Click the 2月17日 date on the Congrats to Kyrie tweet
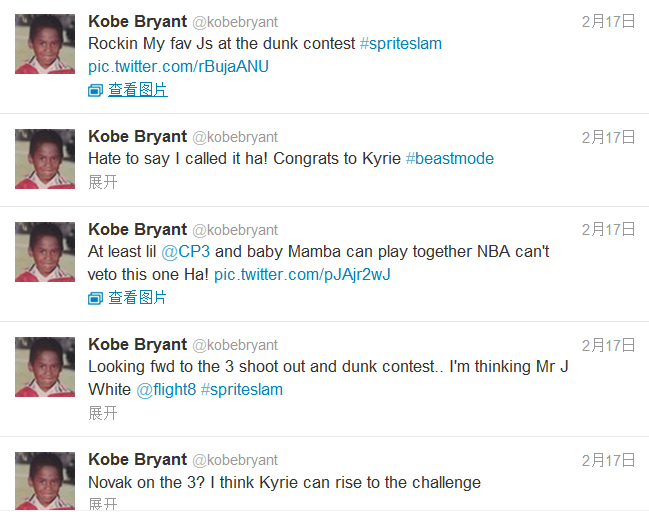This screenshot has width=649, height=512. (608, 137)
